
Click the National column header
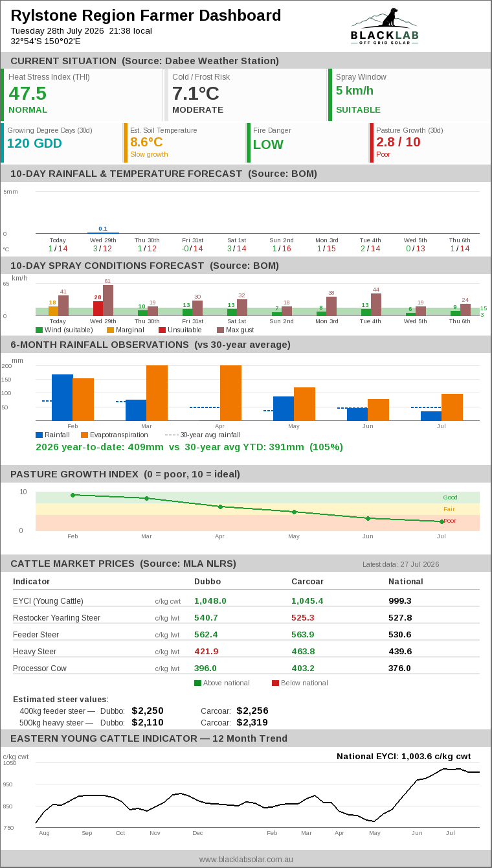point(406,582)
